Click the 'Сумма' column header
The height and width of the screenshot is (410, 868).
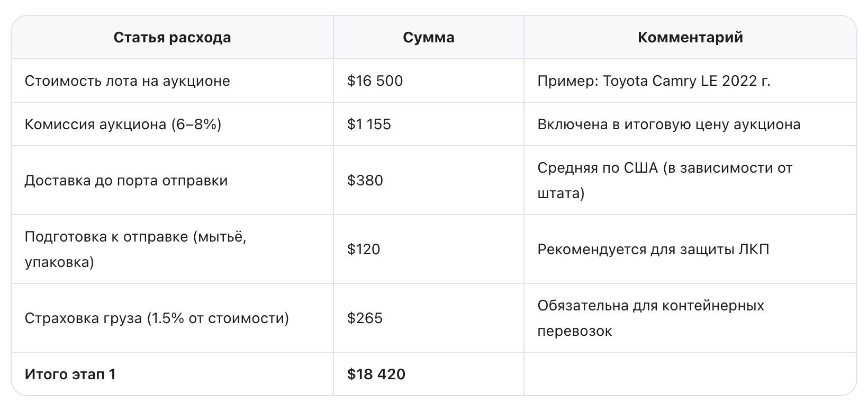[x=428, y=38]
